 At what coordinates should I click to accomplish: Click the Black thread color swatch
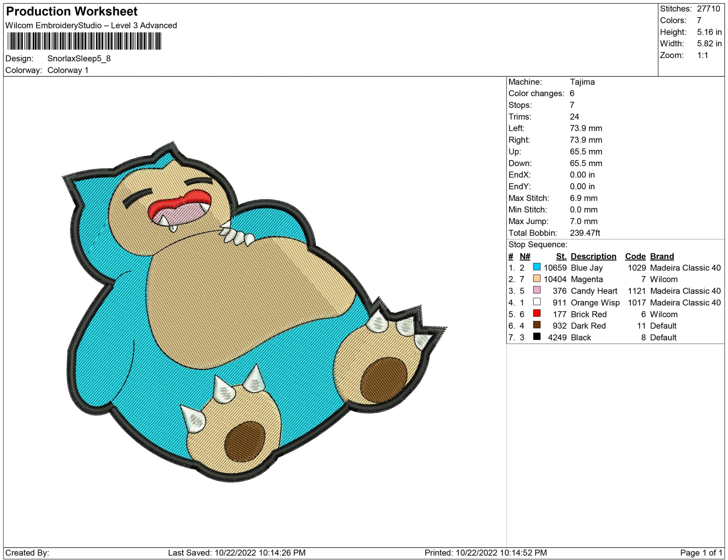point(536,336)
